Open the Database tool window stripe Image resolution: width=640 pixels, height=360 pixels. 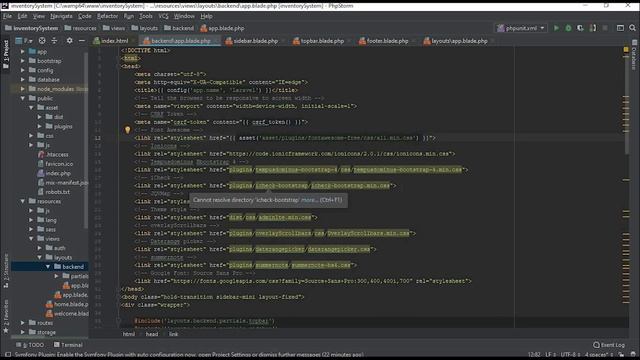click(634, 55)
